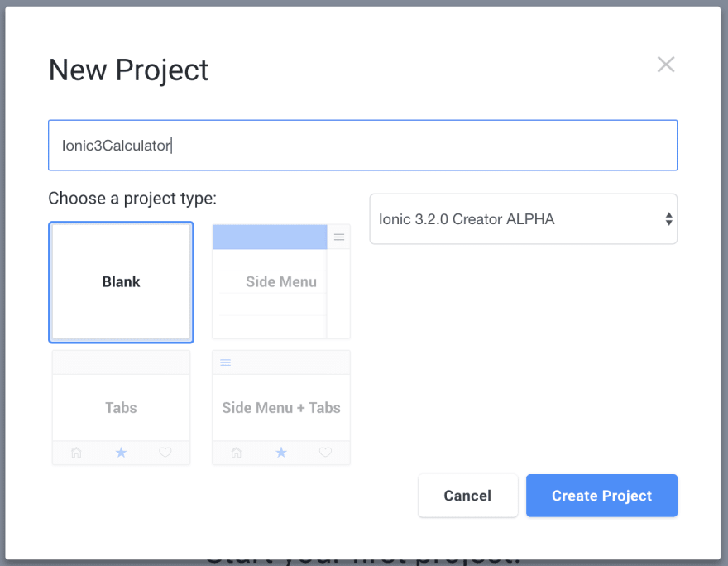The width and height of the screenshot is (728, 566).
Task: Click the project name input field
Action: click(x=362, y=146)
